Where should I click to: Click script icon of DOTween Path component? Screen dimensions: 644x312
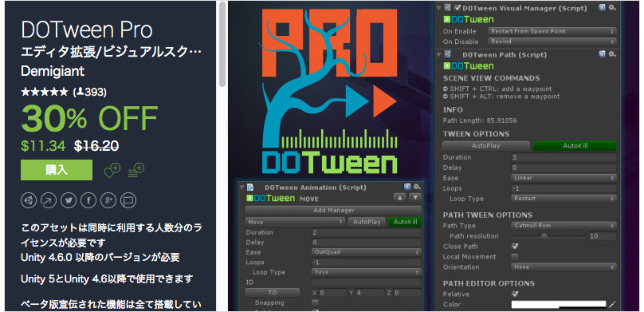click(x=447, y=54)
